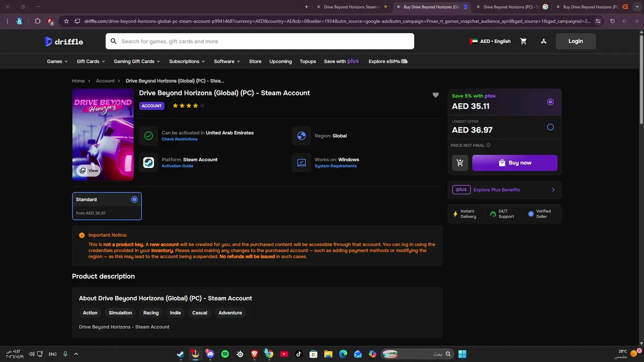Click the Adventure genre tag
This screenshot has height=362, width=644.
[x=230, y=313]
